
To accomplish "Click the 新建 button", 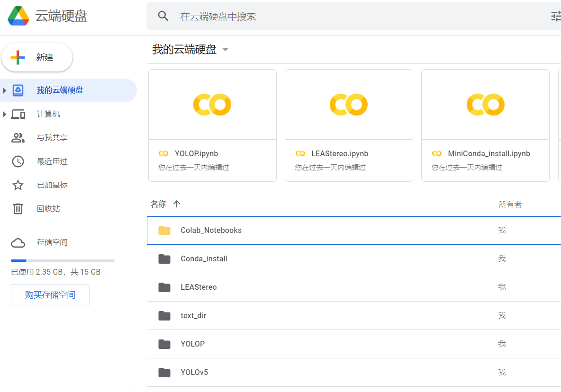I will 37,57.
